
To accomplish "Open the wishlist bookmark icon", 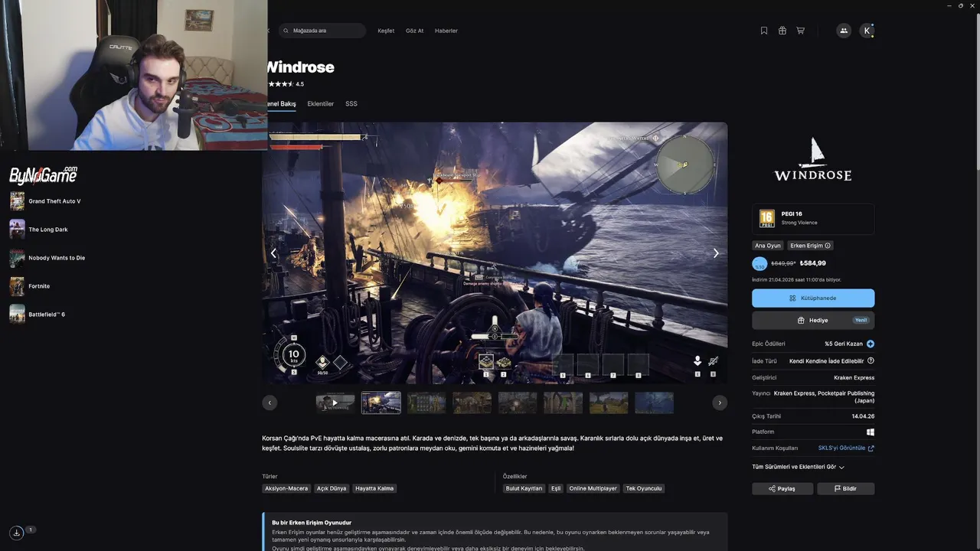I will pos(764,31).
